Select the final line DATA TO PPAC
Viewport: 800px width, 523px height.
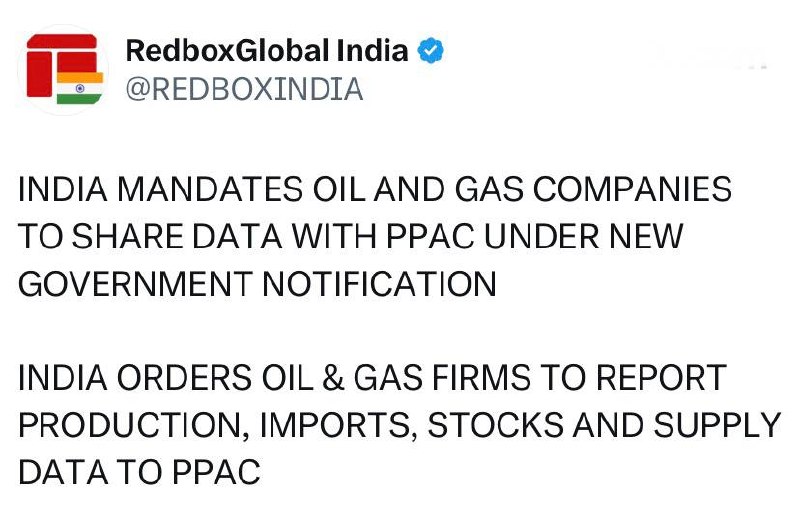(139, 472)
